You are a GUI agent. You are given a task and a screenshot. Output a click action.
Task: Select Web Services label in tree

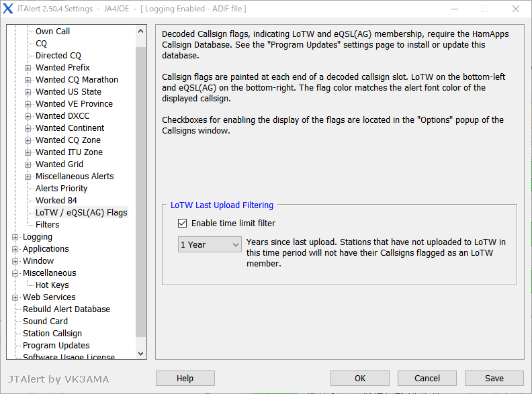[x=49, y=297]
